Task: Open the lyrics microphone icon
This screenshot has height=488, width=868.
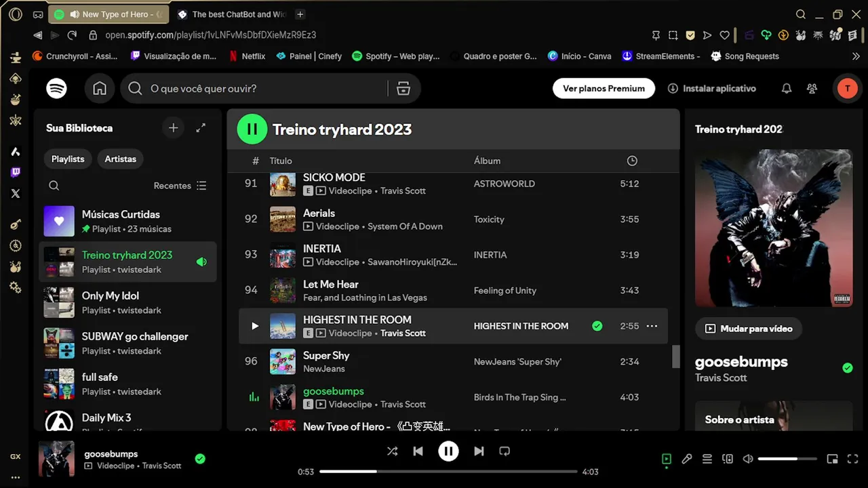Action: [x=687, y=459]
